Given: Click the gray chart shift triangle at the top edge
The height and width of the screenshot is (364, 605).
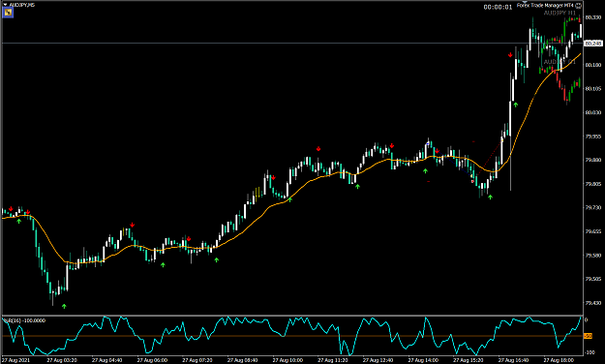Looking at the screenshot, I should click(x=525, y=3).
